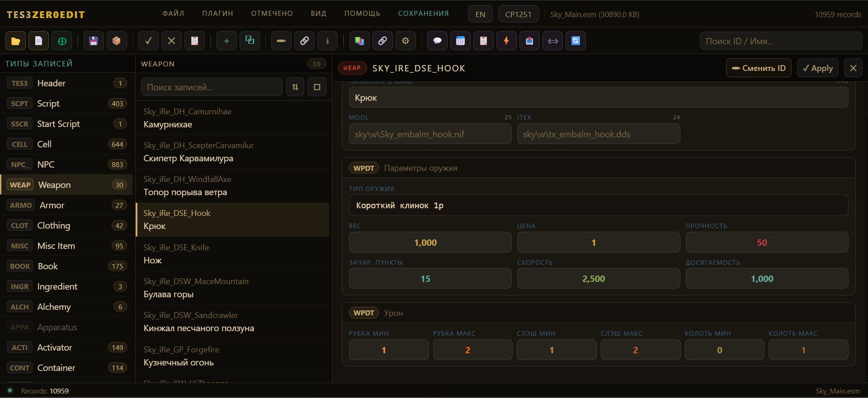The image size is (868, 398).
Task: Open the Файл menu
Action: (173, 14)
